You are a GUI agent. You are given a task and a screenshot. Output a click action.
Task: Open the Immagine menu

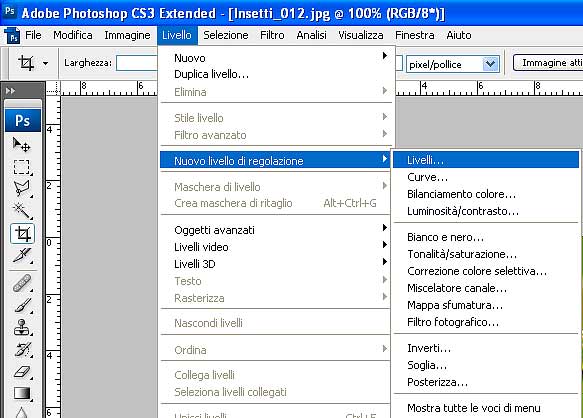[x=128, y=35]
